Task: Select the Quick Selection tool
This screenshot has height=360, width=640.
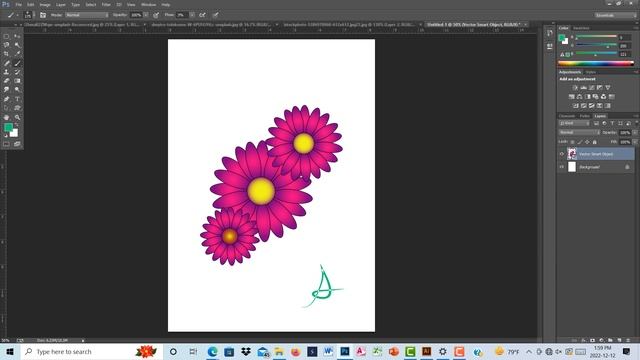Action: tap(17, 45)
